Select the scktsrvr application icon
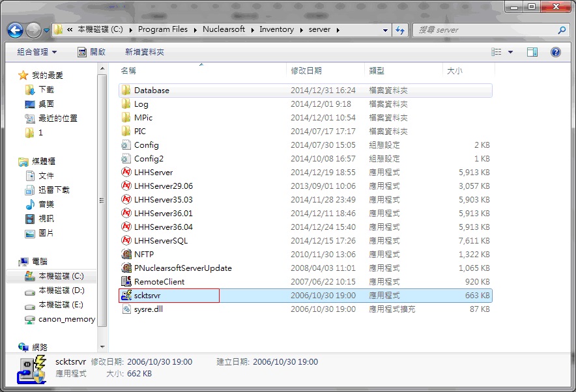Viewport: 576px width, 392px height. 126,295
